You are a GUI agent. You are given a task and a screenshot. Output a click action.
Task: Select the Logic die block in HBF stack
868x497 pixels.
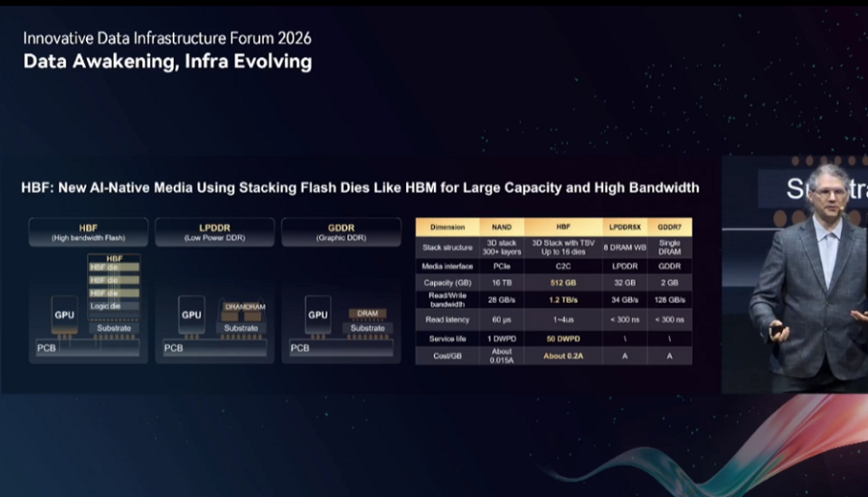114,306
